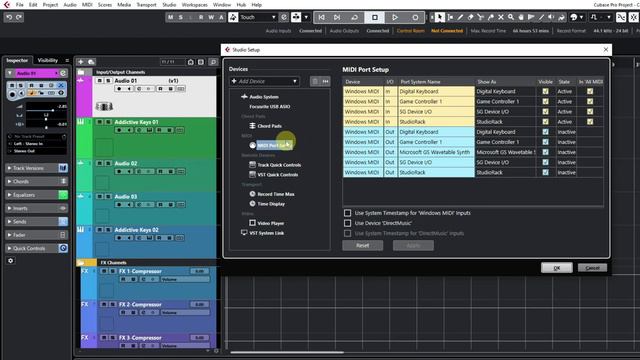
Task: Select the Erase tool
Action: click(x=470, y=17)
